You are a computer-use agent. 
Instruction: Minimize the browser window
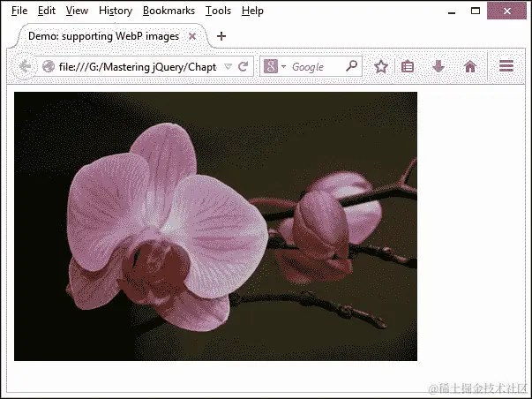tap(452, 11)
